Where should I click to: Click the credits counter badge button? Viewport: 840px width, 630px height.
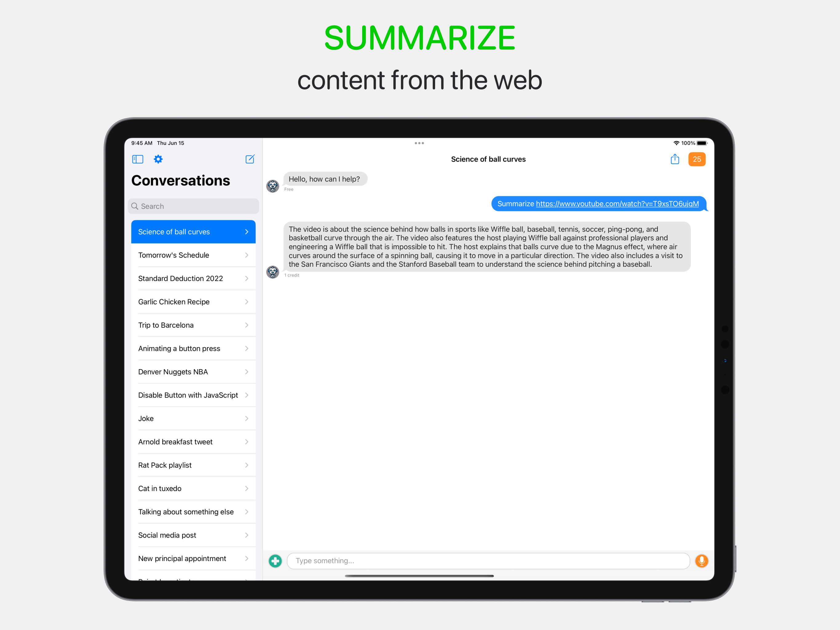tap(697, 159)
